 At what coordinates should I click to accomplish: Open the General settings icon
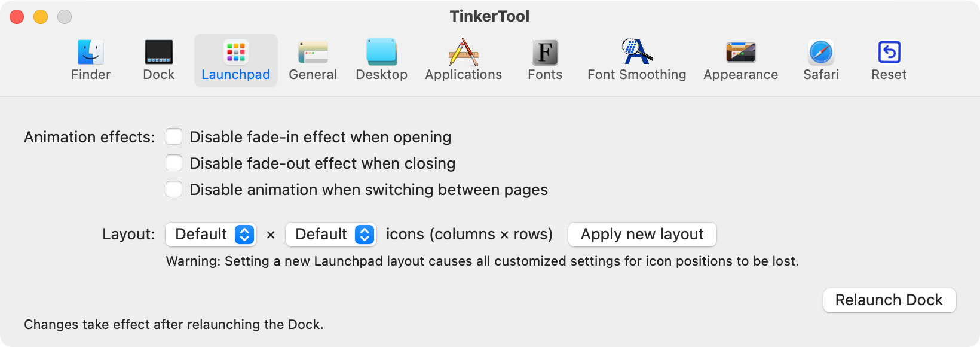pyautogui.click(x=313, y=57)
